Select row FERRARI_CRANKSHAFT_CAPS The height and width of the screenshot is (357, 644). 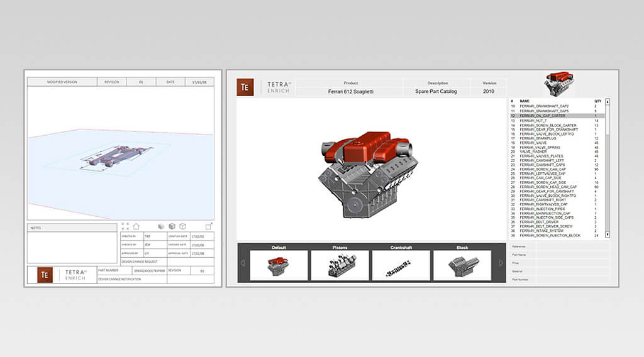tap(557, 111)
